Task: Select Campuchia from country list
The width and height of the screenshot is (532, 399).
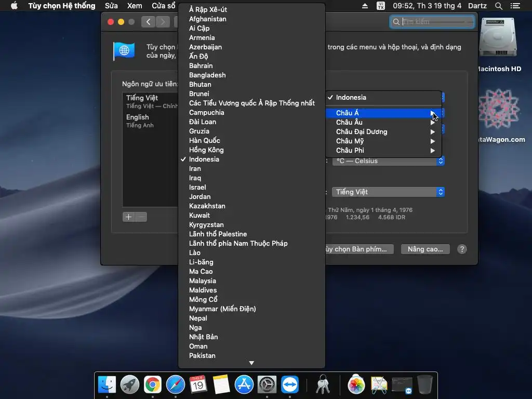Action: (x=251, y=112)
